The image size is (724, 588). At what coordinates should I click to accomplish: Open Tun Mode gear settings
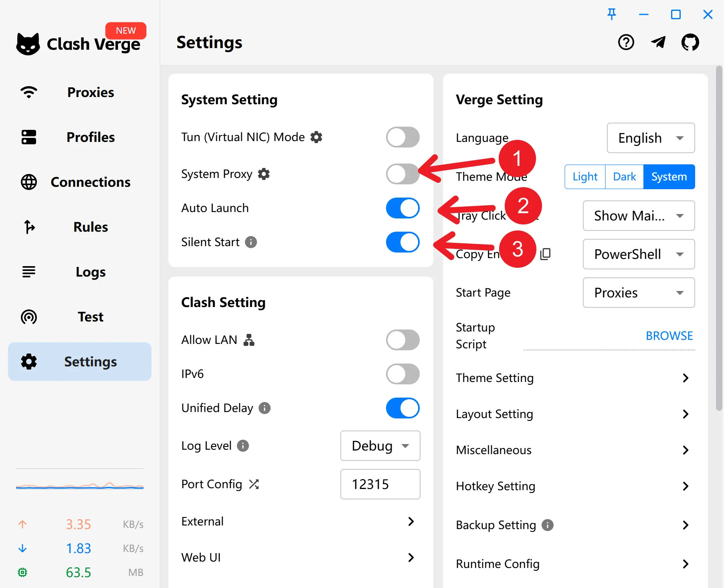pyautogui.click(x=316, y=137)
